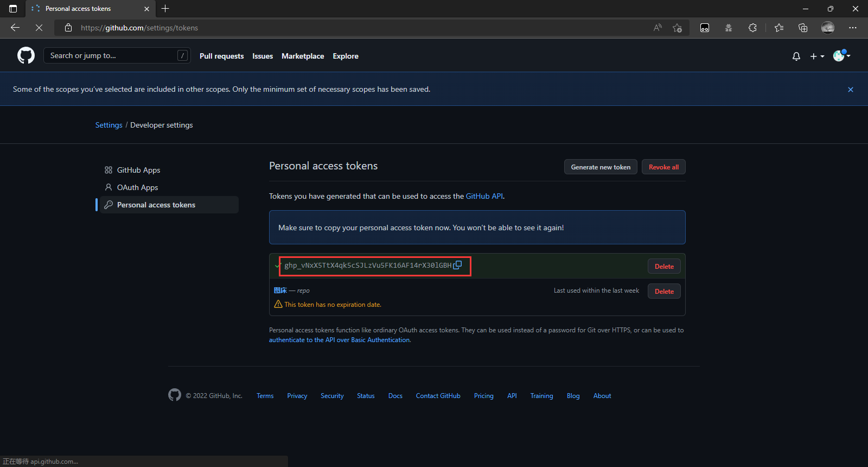Go to Marketplace
This screenshot has height=467, width=868.
pos(303,56)
